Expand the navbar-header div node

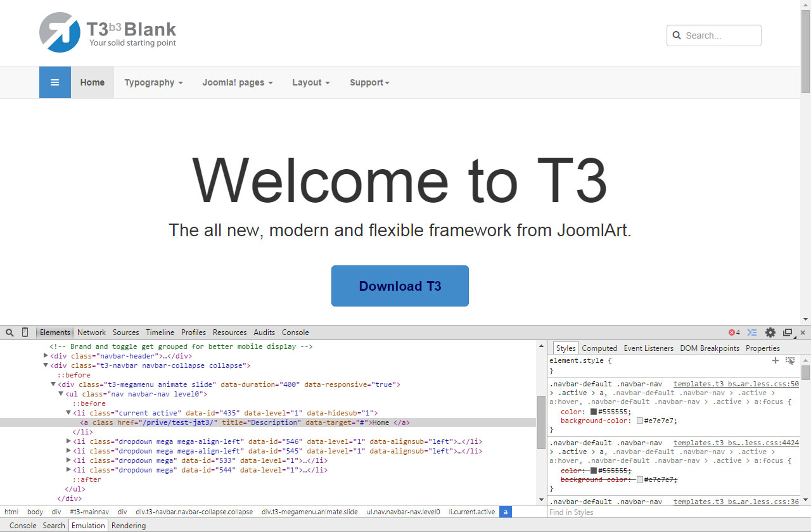click(x=46, y=356)
